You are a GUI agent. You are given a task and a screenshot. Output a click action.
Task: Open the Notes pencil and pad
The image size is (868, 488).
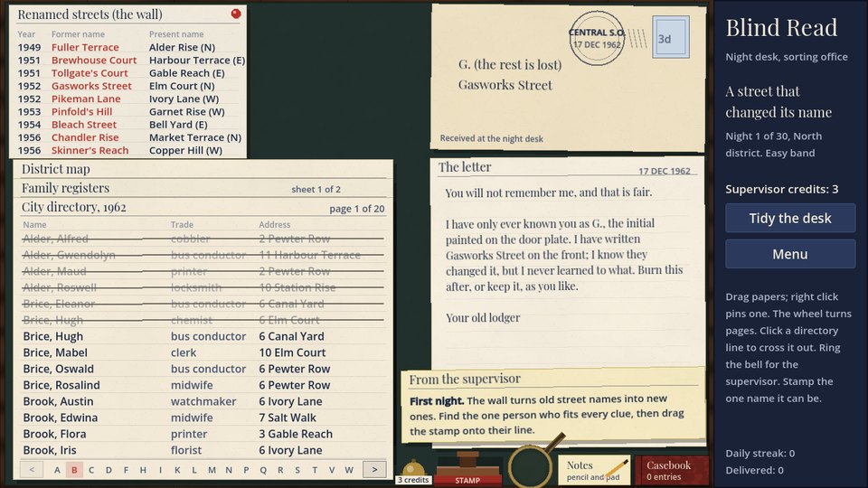coord(594,470)
